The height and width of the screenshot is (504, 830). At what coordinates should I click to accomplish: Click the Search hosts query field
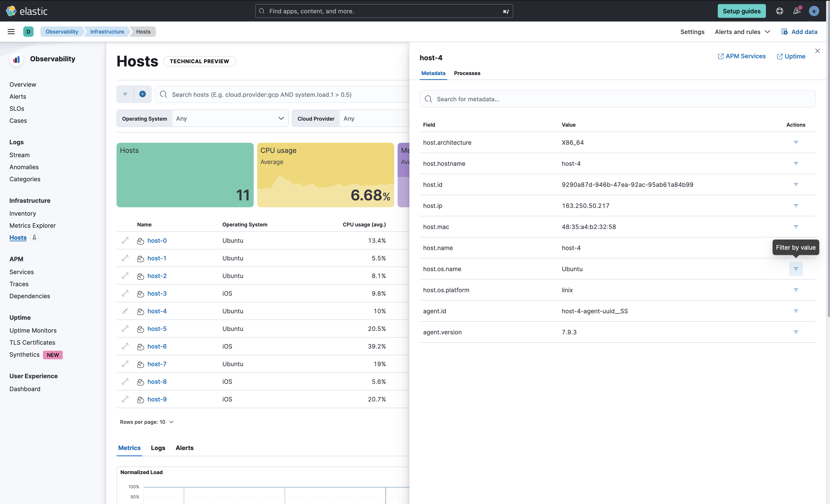(x=282, y=94)
